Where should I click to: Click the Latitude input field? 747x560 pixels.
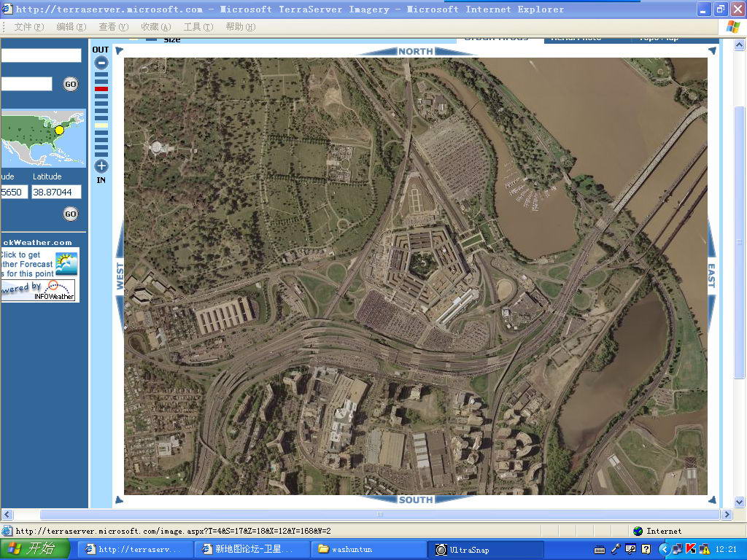click(x=56, y=192)
